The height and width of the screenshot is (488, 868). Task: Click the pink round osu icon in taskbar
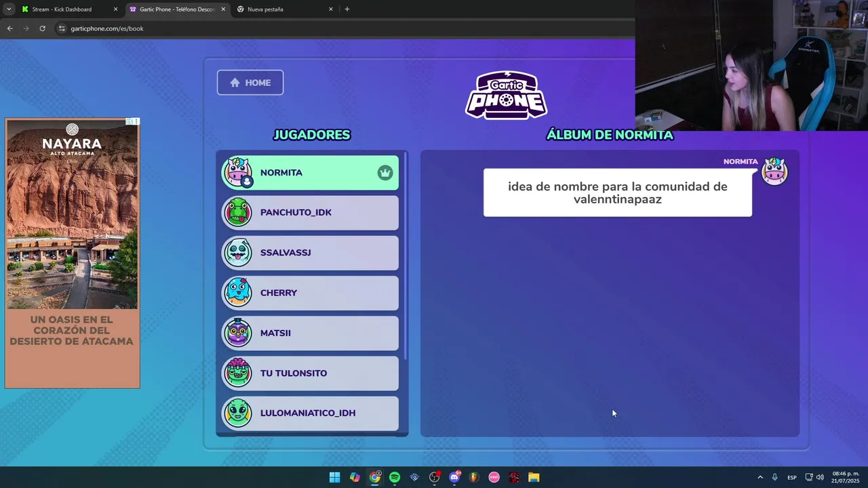(x=494, y=477)
